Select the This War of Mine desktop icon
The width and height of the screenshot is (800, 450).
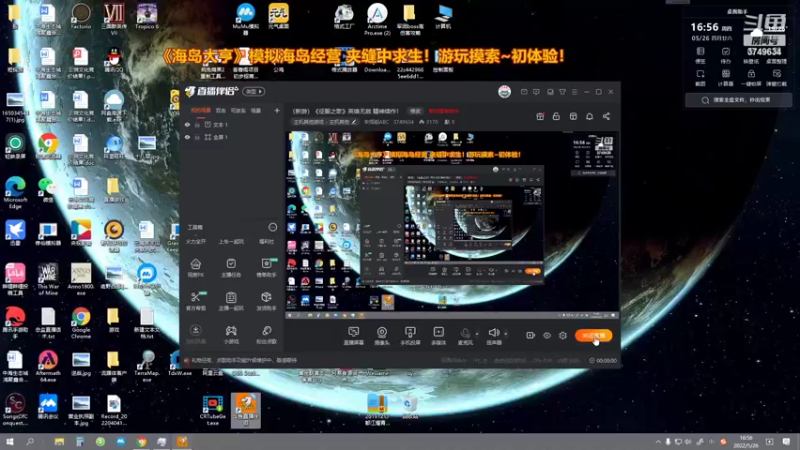[x=48, y=280]
